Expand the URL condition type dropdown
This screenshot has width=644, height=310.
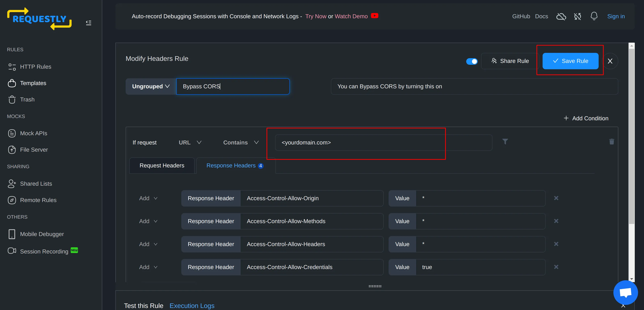tap(190, 142)
